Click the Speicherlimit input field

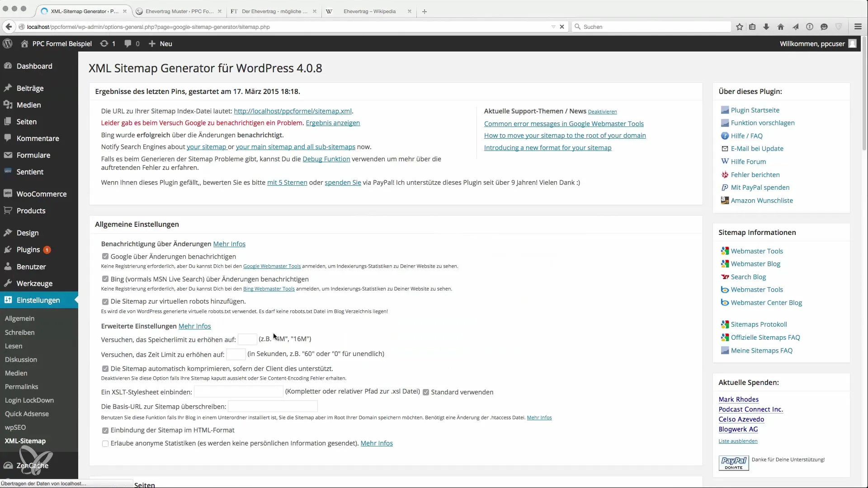(x=247, y=339)
